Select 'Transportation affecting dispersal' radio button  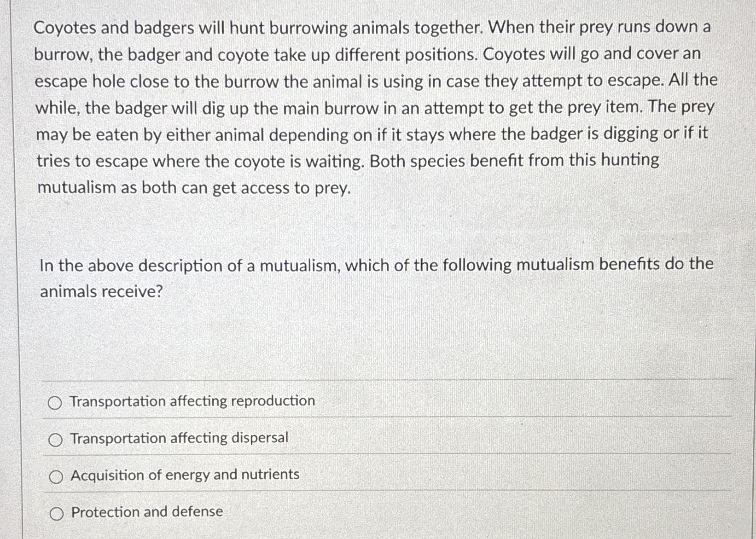56,439
